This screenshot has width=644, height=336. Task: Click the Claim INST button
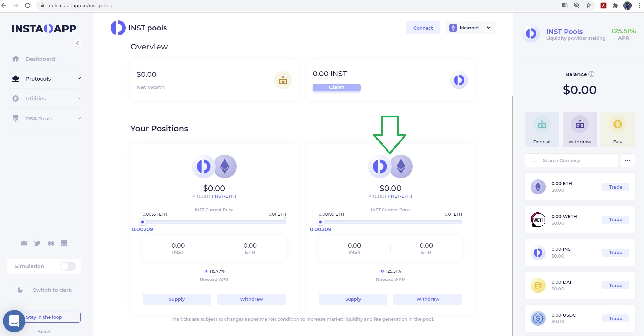[x=336, y=87]
